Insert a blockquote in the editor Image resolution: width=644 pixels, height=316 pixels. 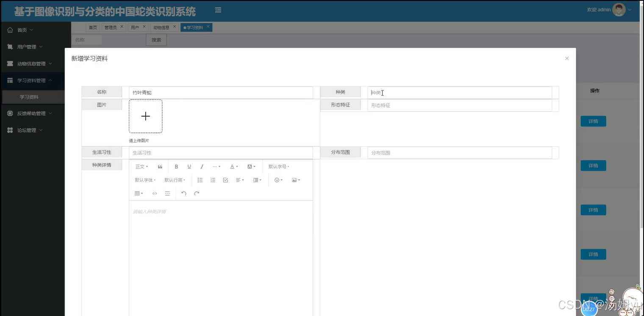(160, 167)
